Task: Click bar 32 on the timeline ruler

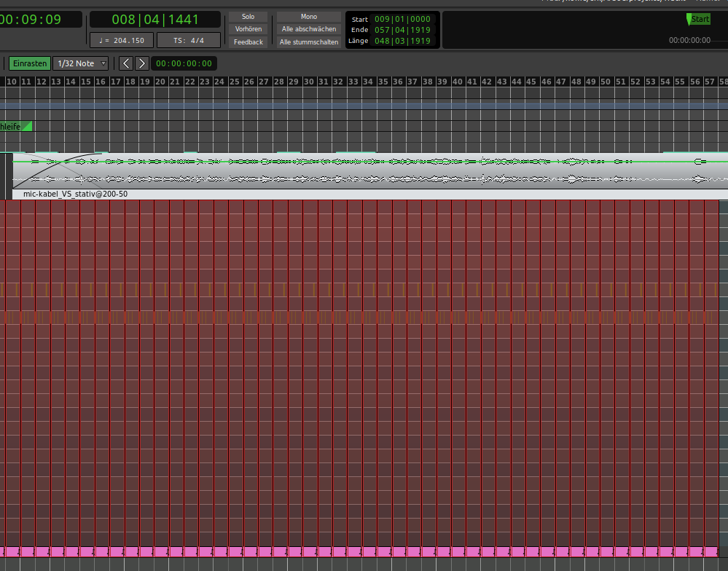Action: click(x=338, y=82)
